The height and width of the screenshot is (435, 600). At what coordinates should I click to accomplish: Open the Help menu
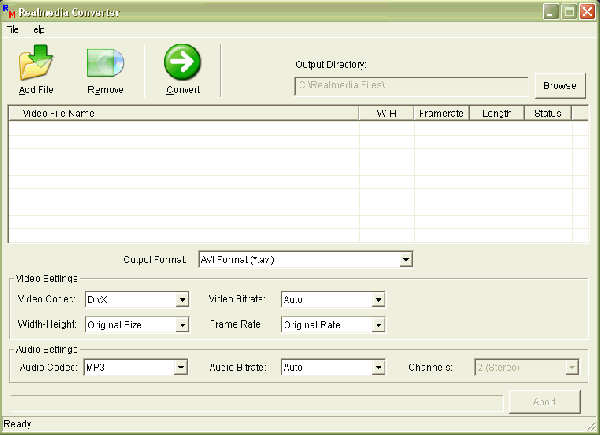coord(38,29)
